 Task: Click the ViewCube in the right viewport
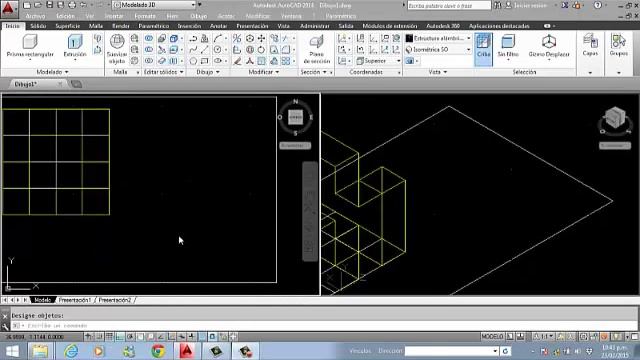pos(615,118)
